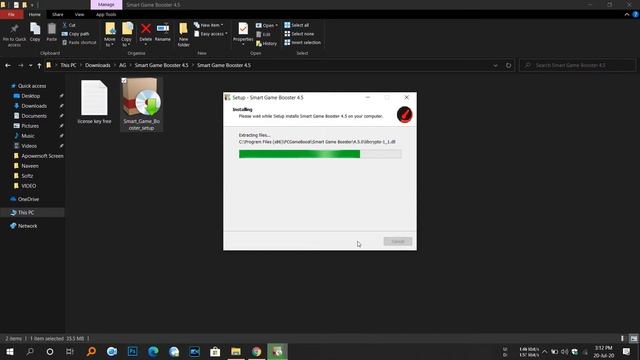Click Paste shortcut in ribbon

(79, 42)
